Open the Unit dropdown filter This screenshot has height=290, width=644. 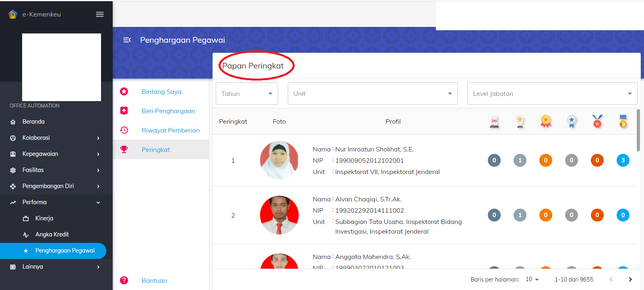(372, 93)
